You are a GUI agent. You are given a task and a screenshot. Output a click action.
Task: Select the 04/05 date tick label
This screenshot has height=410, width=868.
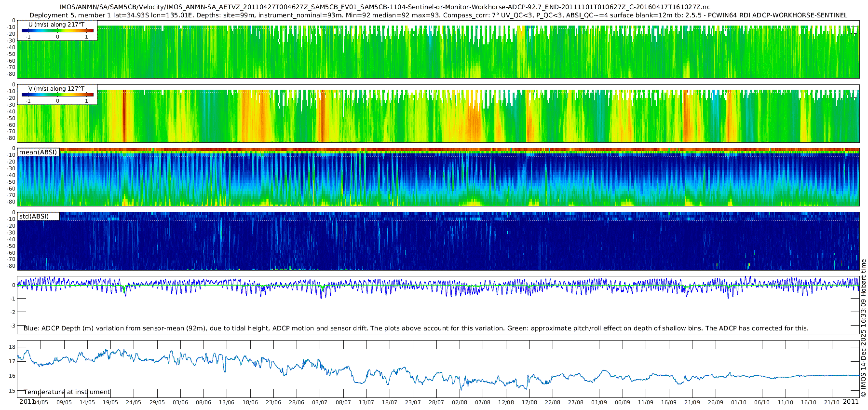coord(41,402)
